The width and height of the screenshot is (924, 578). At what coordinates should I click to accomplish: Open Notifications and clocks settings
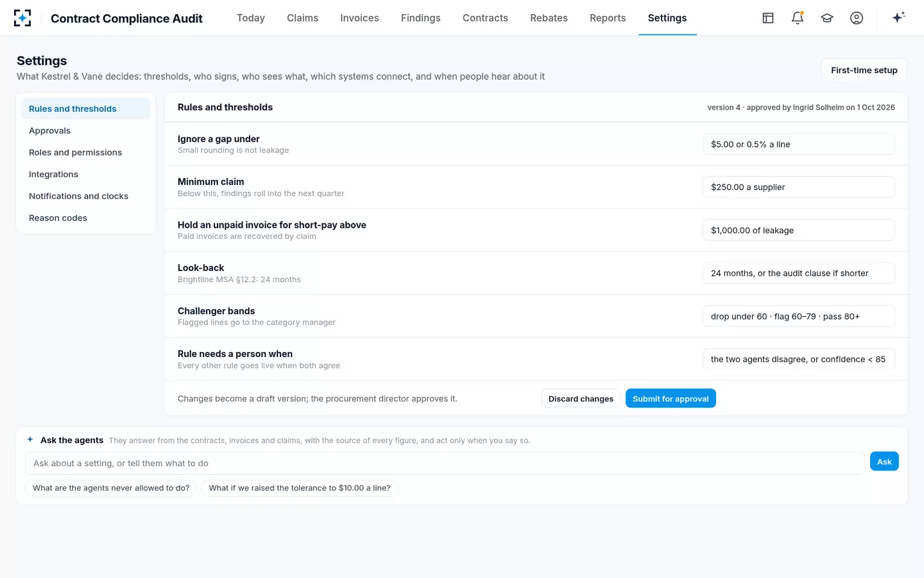[x=86, y=196]
